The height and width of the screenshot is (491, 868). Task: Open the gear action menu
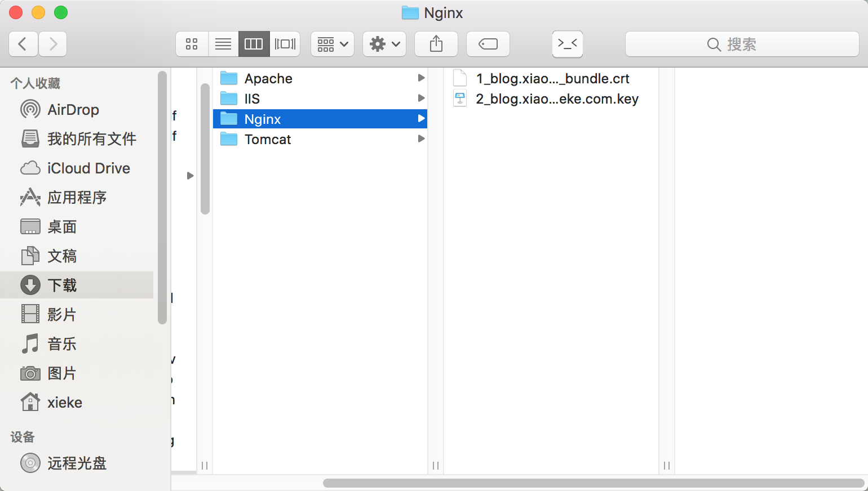tap(384, 44)
